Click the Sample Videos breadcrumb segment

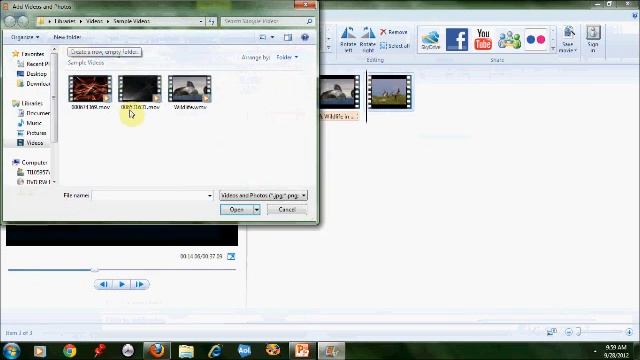click(x=131, y=21)
